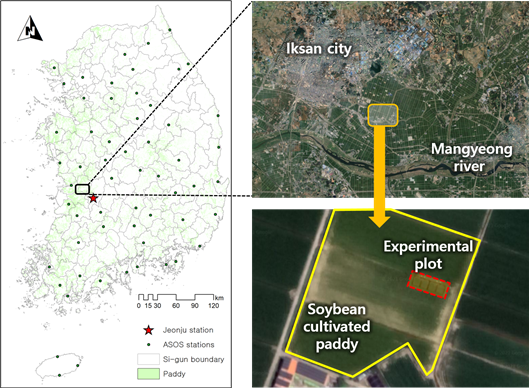Click the 120 label on scale bar
Image resolution: width=529 pixels, height=388 pixels.
coord(213,306)
